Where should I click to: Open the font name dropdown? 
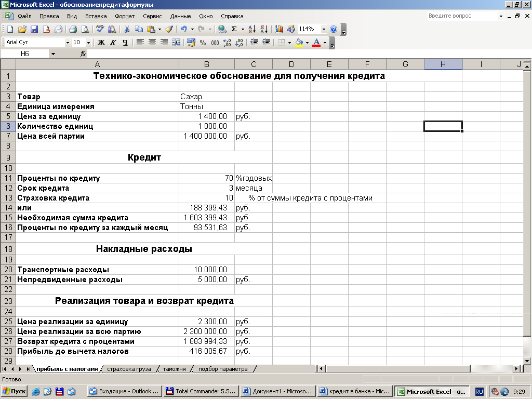pos(68,43)
